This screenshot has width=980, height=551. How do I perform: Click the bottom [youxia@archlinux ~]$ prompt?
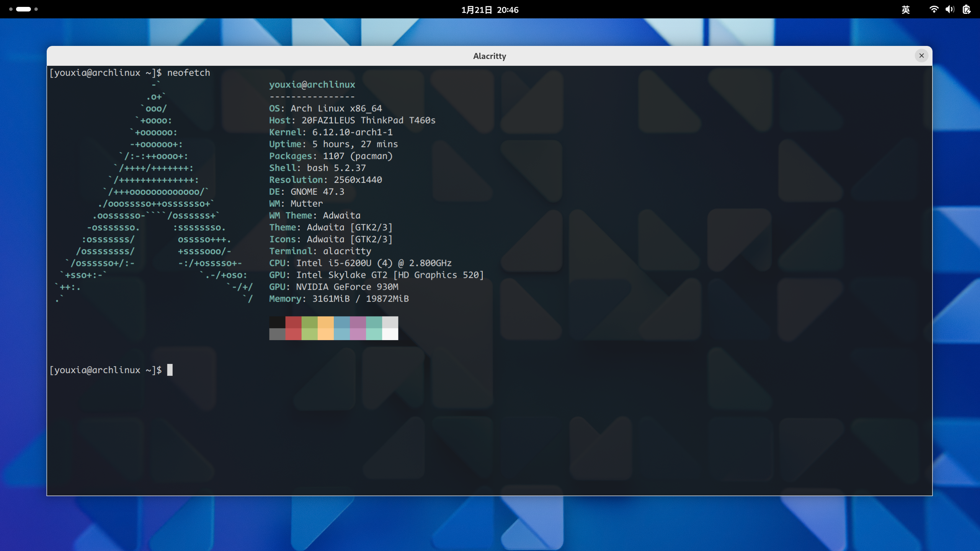point(106,370)
